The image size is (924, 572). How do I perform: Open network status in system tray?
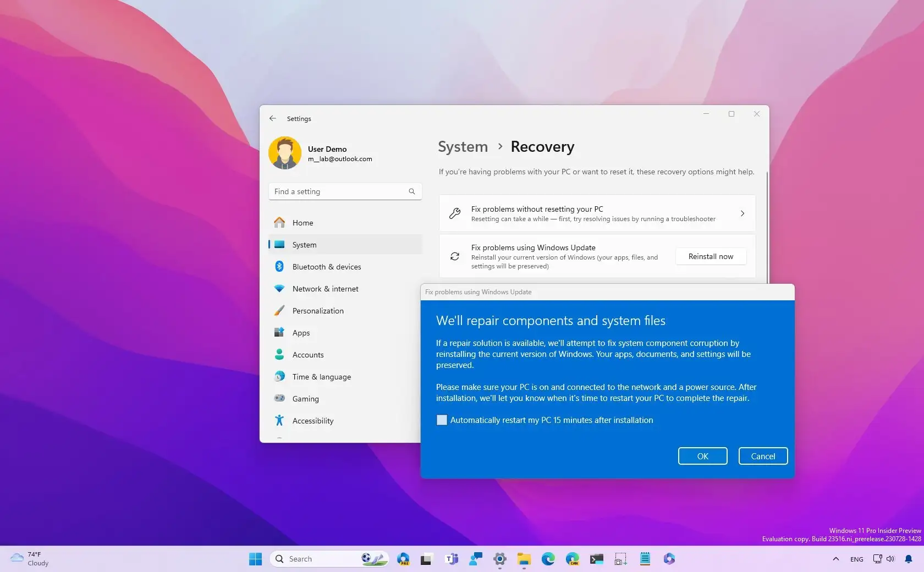877,559
